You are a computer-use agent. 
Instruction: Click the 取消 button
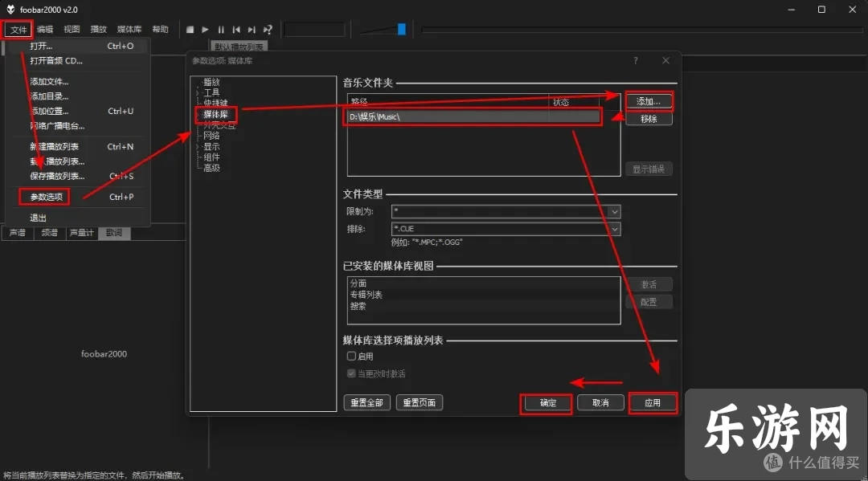click(600, 402)
